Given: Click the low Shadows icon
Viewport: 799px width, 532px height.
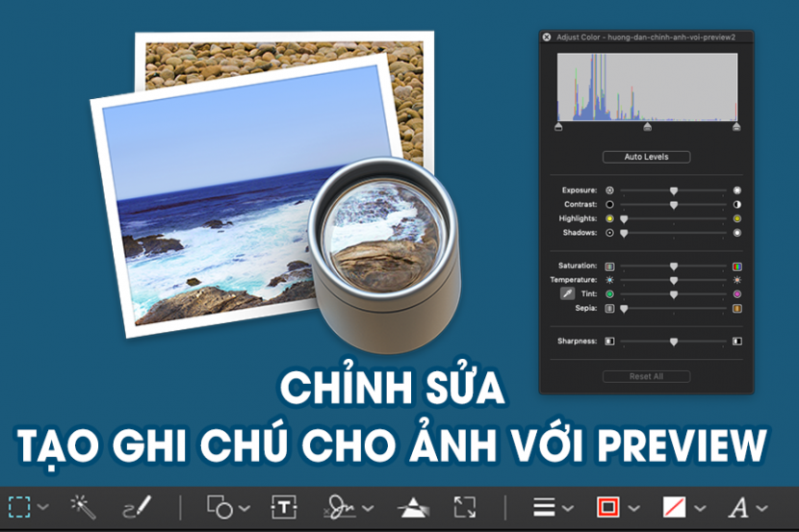Looking at the screenshot, I should click(609, 233).
